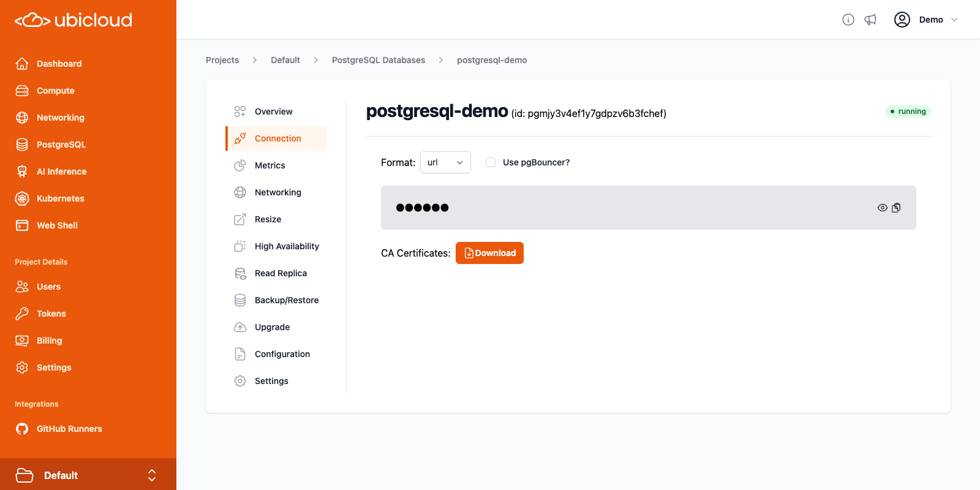Click the project Settings gear icon in sidebar

[22, 367]
